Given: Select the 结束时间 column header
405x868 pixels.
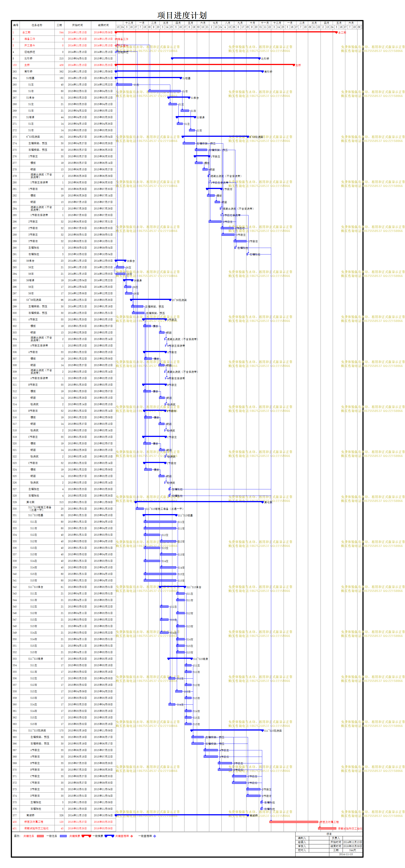Looking at the screenshot, I should click(x=103, y=25).
